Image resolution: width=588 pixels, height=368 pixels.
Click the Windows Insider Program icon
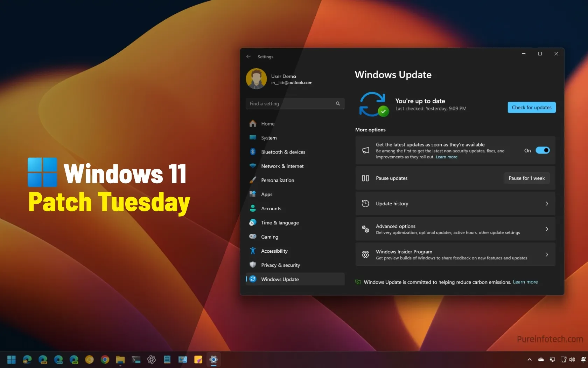[x=365, y=254]
